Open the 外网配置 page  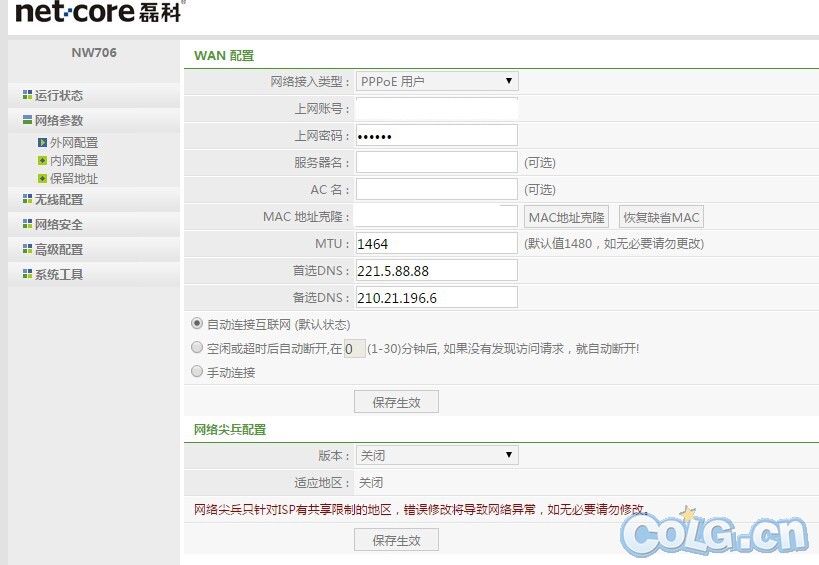click(x=74, y=143)
